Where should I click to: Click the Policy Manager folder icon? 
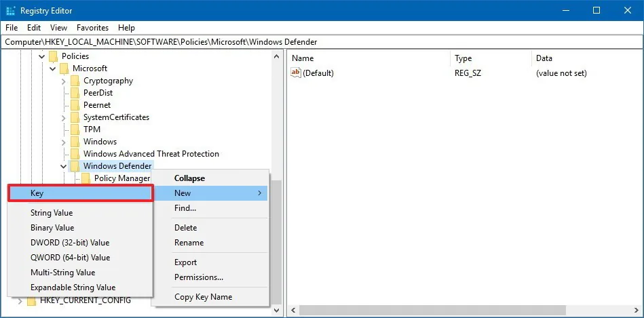[x=86, y=178]
